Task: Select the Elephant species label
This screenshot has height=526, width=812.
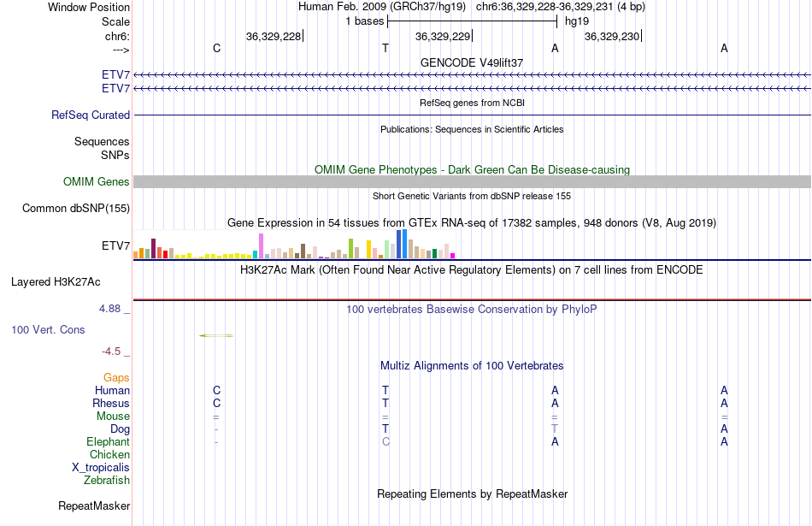Action: point(108,441)
